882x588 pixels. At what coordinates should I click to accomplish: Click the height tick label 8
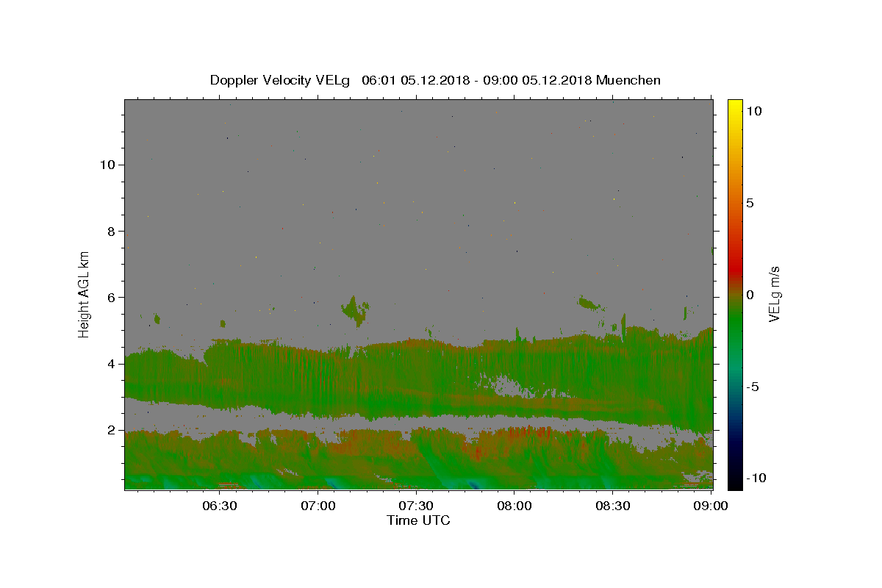[x=112, y=231]
